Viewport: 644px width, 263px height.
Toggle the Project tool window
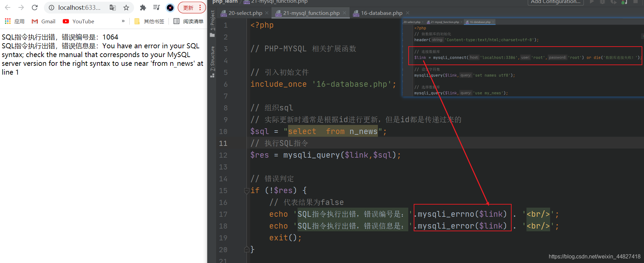[x=212, y=24]
